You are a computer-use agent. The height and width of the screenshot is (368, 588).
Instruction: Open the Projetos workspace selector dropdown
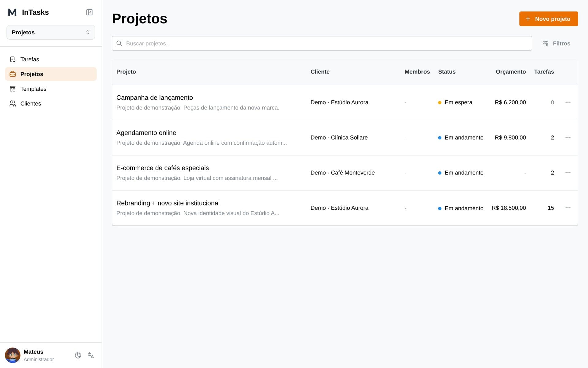tap(51, 32)
